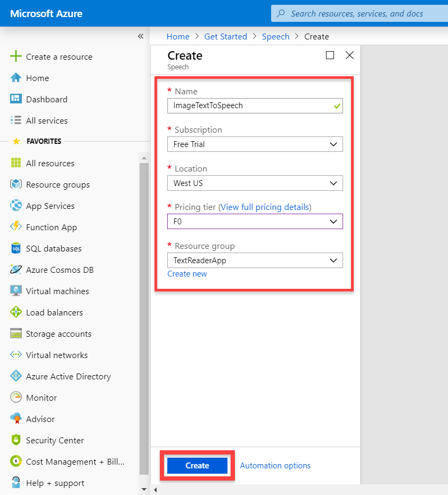
Task: Select the SQL databases label
Action: click(x=54, y=248)
